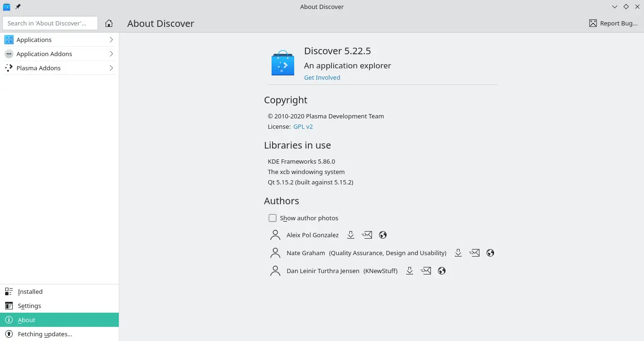Click the pin icon in title bar
This screenshot has width=644, height=341.
click(18, 7)
